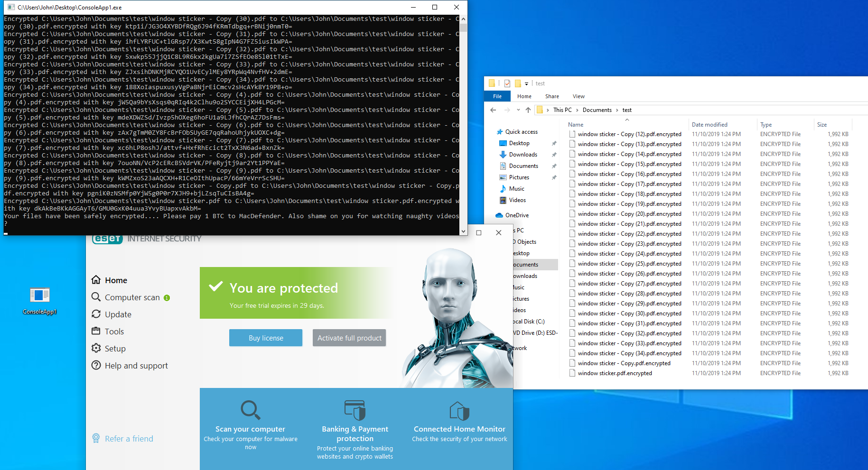Select the Update refresh icon in ESET
This screenshot has height=470, width=868.
pyautogui.click(x=96, y=314)
